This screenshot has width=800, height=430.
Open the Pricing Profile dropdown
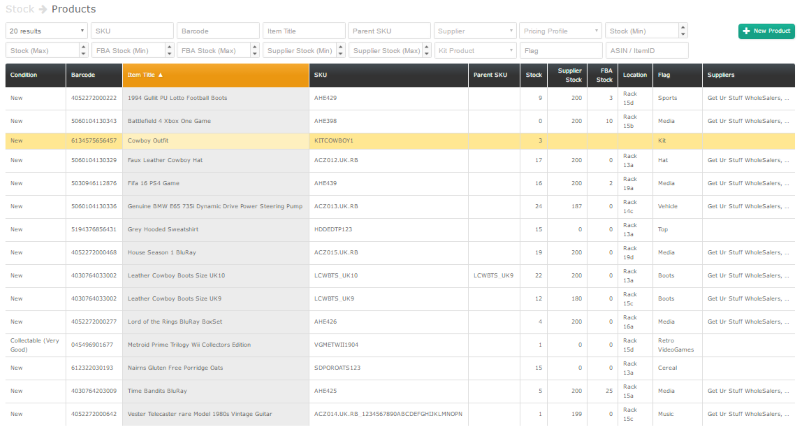pos(561,31)
